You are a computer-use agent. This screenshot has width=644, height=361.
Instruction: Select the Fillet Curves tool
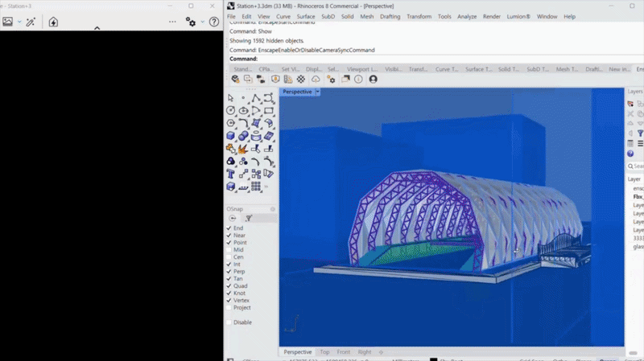pos(243,123)
